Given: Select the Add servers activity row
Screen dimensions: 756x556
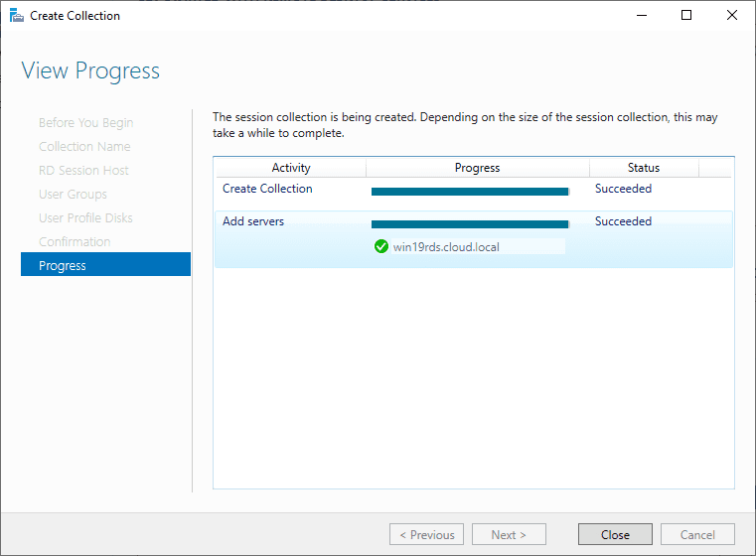Looking at the screenshot, I should coord(253,221).
